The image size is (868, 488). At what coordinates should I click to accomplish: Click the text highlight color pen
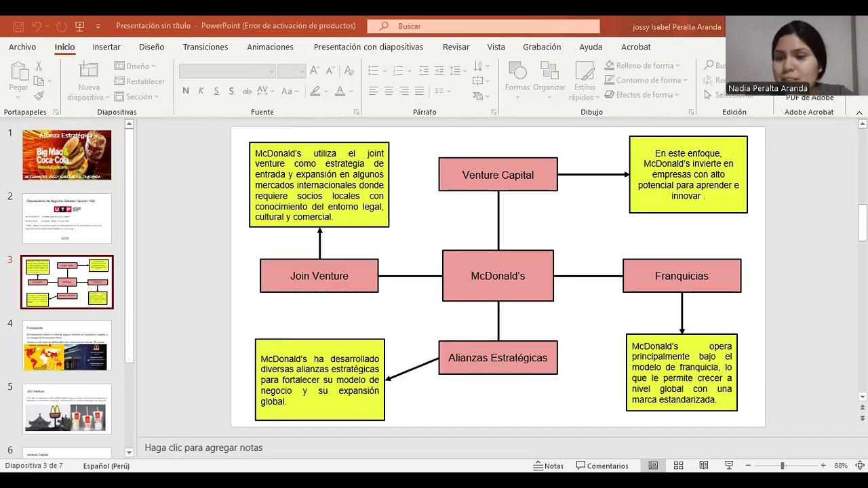tap(315, 91)
